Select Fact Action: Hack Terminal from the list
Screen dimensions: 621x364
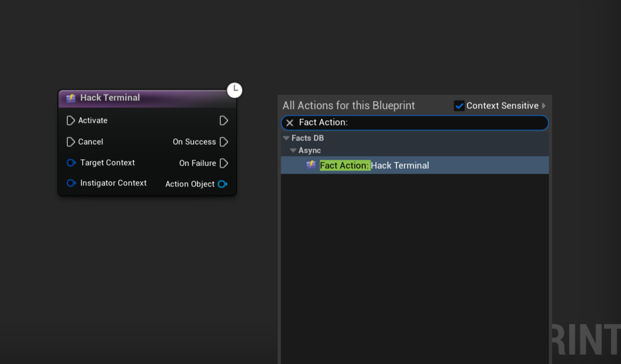click(x=415, y=165)
